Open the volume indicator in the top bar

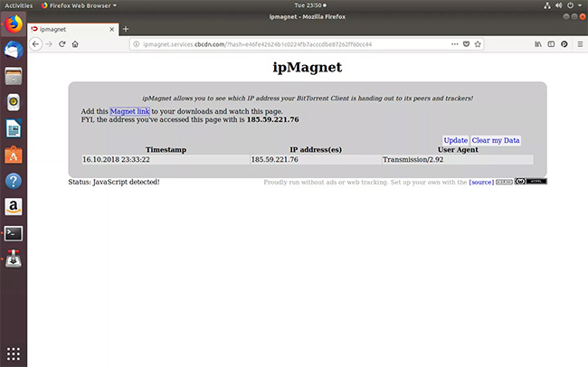click(x=559, y=5)
